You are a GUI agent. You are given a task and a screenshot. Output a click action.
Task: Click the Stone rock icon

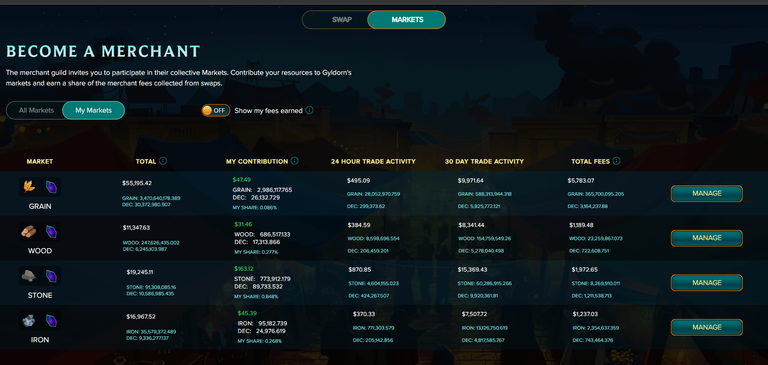[29, 276]
